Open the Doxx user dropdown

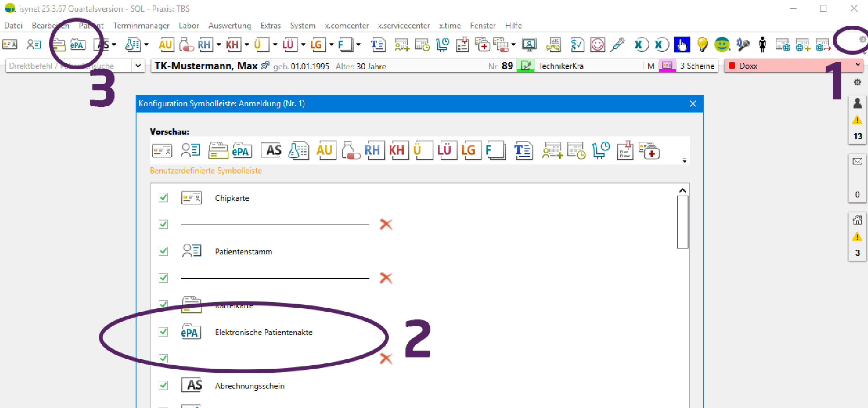pos(858,66)
